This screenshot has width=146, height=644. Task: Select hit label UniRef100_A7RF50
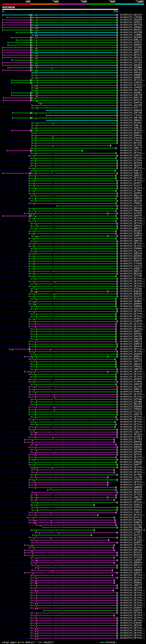[x=131, y=236]
